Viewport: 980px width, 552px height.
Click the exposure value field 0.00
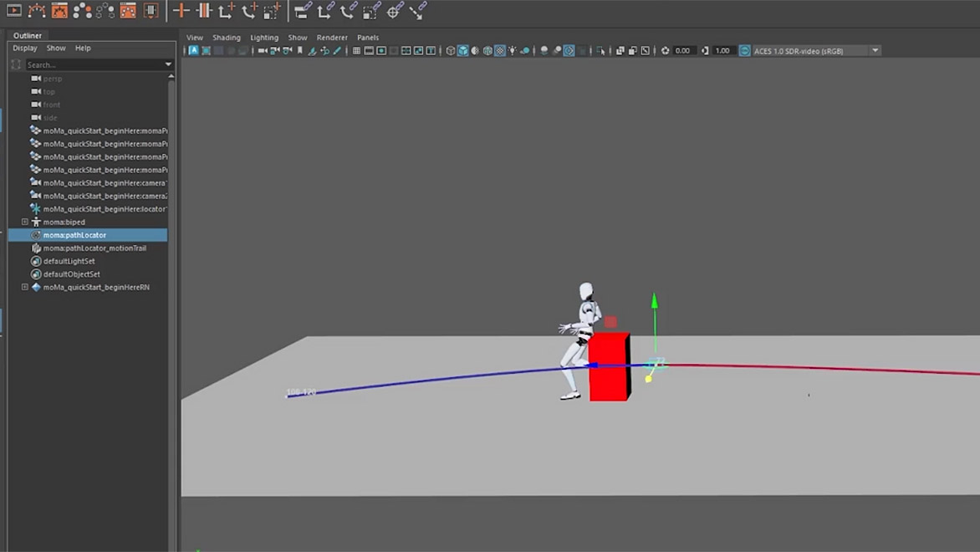[x=682, y=51]
